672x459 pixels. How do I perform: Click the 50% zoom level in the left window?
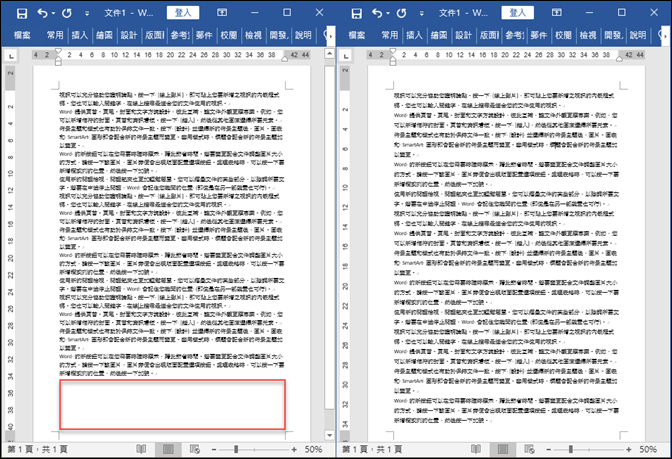pyautogui.click(x=313, y=449)
